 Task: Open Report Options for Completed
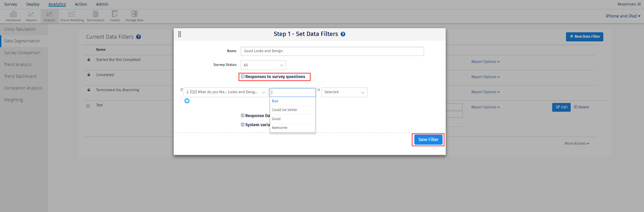click(485, 77)
